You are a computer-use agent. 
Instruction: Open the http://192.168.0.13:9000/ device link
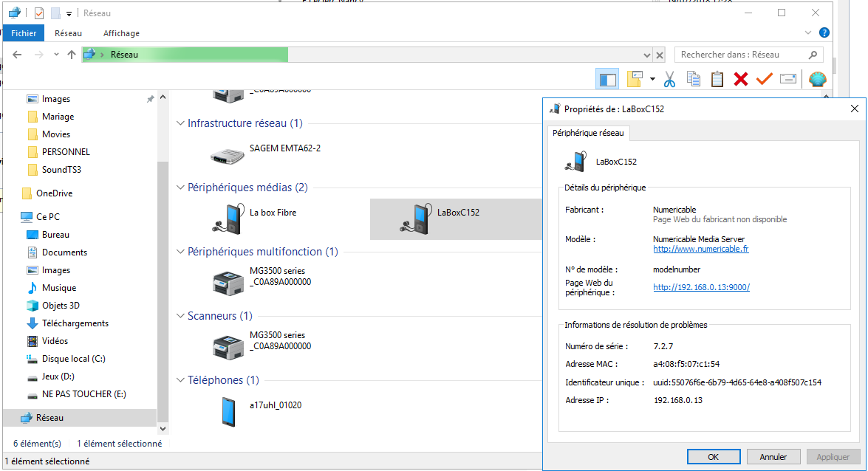tap(701, 287)
